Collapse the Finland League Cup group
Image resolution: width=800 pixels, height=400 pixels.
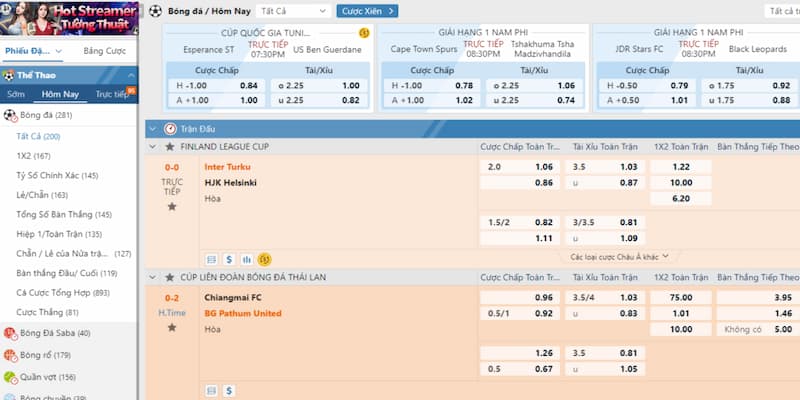(x=153, y=147)
